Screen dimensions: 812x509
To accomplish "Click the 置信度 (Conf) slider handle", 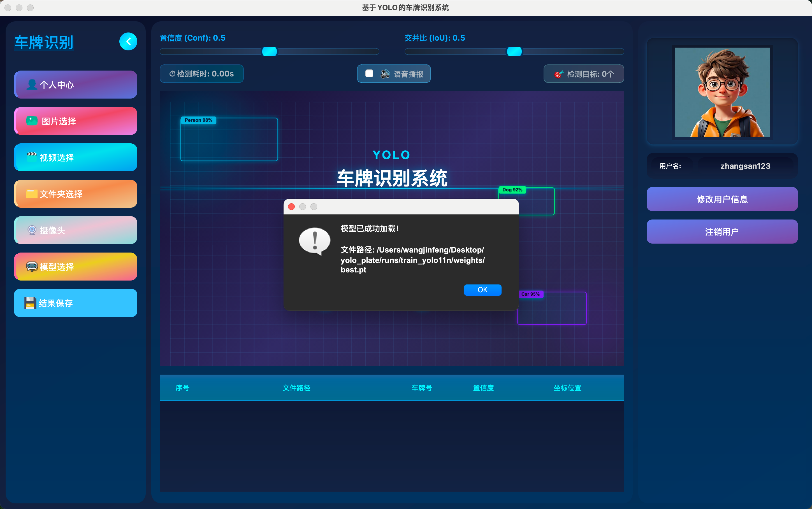I will click(x=269, y=52).
